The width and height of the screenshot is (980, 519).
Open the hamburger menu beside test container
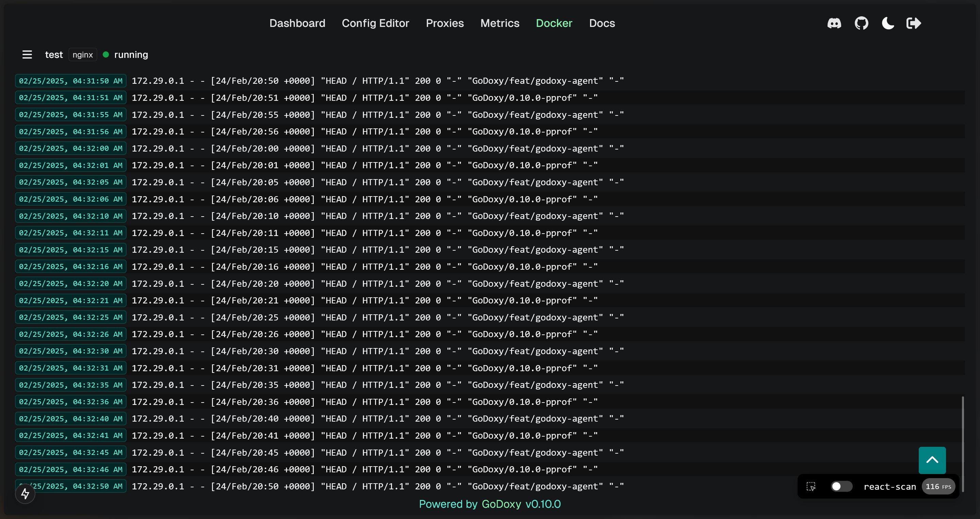(x=27, y=54)
